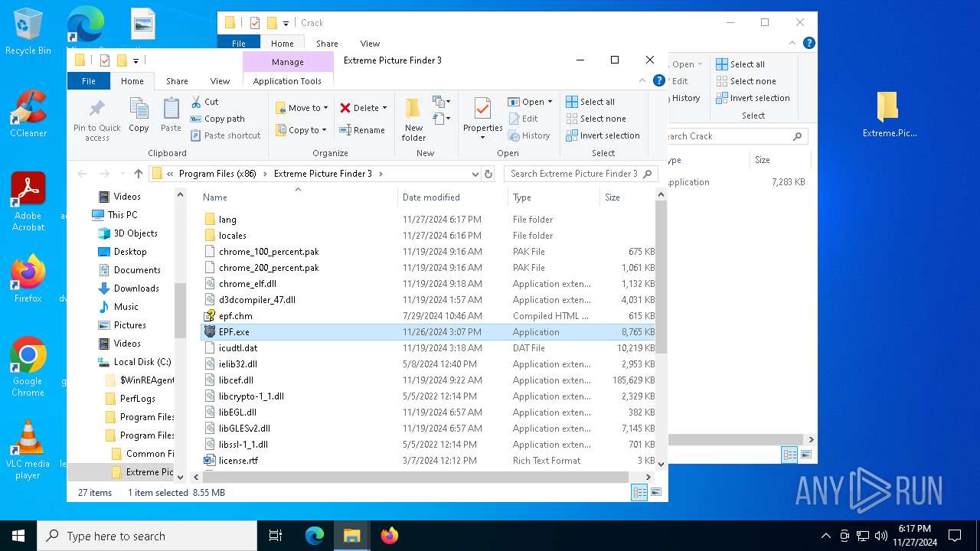Open Quick Access Toolbar customize dropdown

coord(136,60)
